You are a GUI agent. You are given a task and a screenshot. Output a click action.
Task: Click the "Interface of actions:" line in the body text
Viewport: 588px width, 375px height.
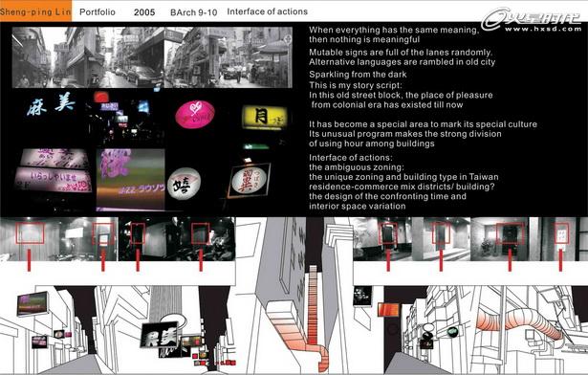351,158
